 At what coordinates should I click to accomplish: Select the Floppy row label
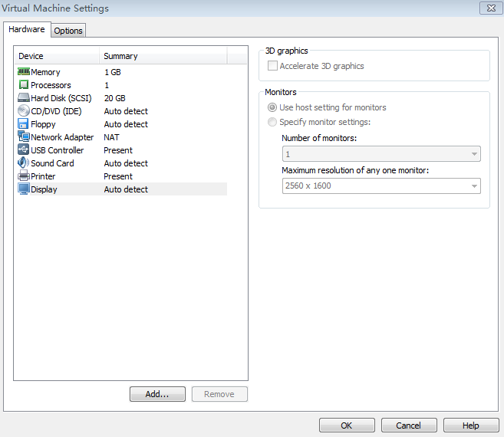click(x=43, y=124)
